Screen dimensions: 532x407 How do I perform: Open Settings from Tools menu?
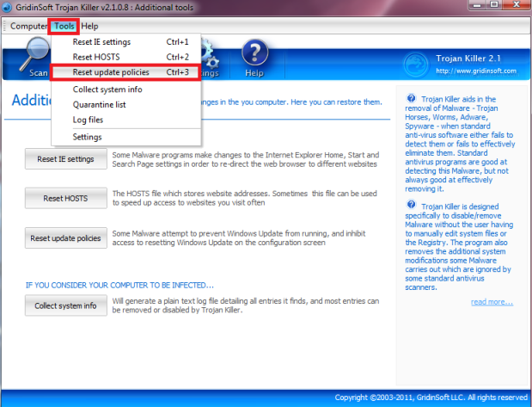[x=125, y=137]
